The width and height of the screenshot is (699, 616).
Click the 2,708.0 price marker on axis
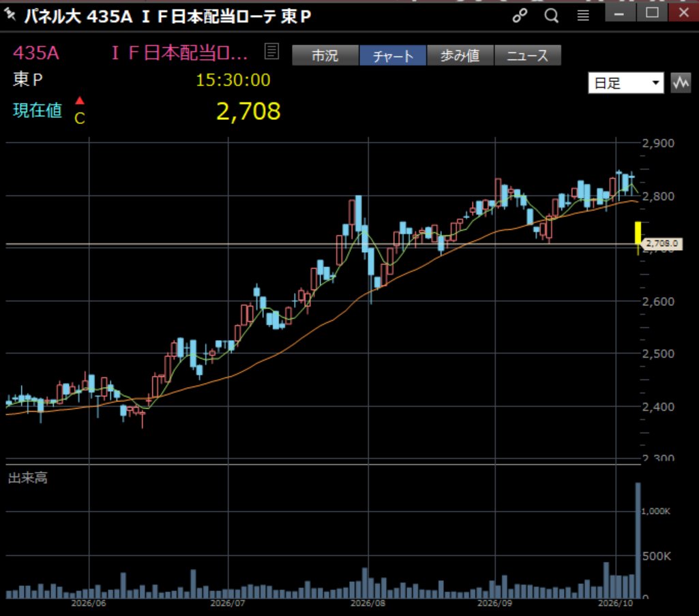coord(662,243)
